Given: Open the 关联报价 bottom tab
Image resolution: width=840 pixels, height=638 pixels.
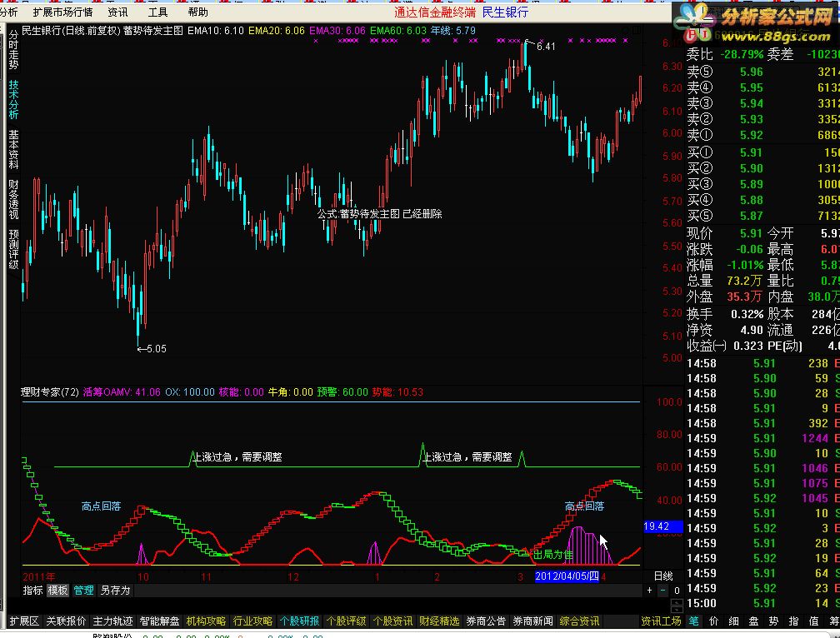Looking at the screenshot, I should (66, 621).
